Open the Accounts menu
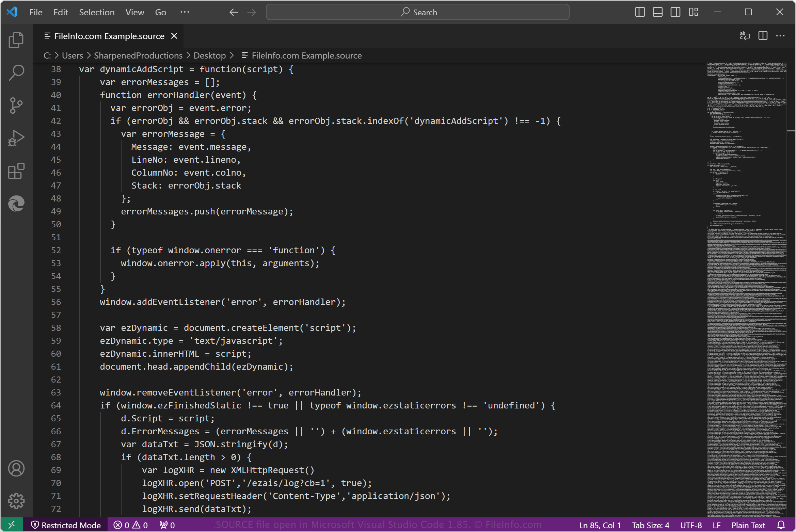The image size is (796, 532). (16, 468)
